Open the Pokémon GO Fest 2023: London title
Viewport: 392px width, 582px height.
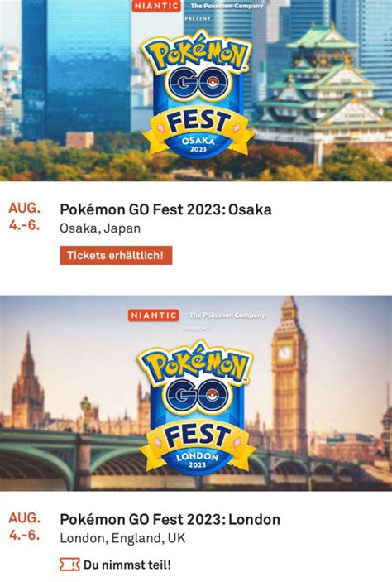170,519
